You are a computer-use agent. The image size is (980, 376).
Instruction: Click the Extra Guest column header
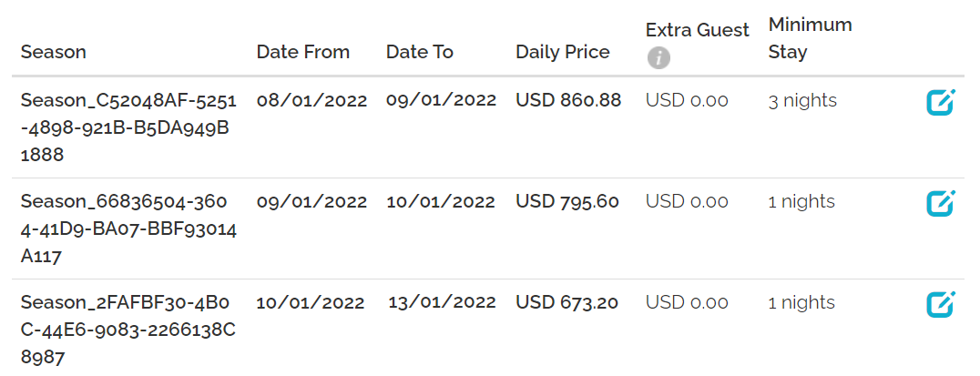point(697,30)
